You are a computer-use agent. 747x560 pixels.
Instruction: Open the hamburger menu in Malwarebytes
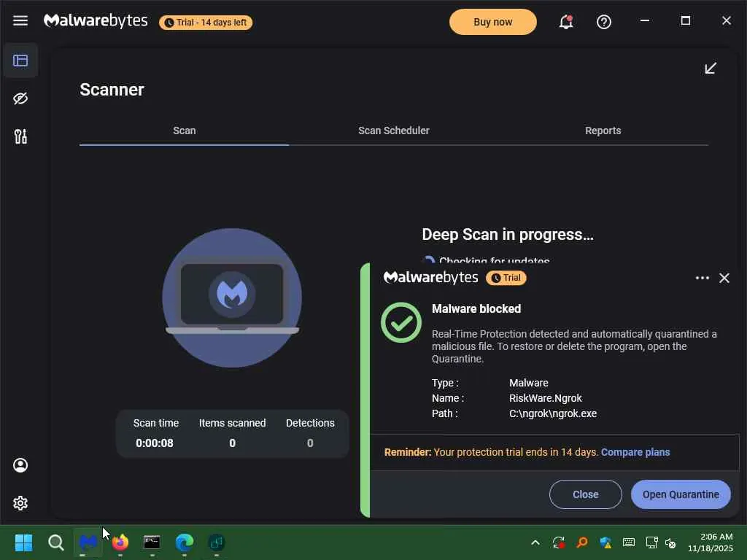click(x=20, y=20)
